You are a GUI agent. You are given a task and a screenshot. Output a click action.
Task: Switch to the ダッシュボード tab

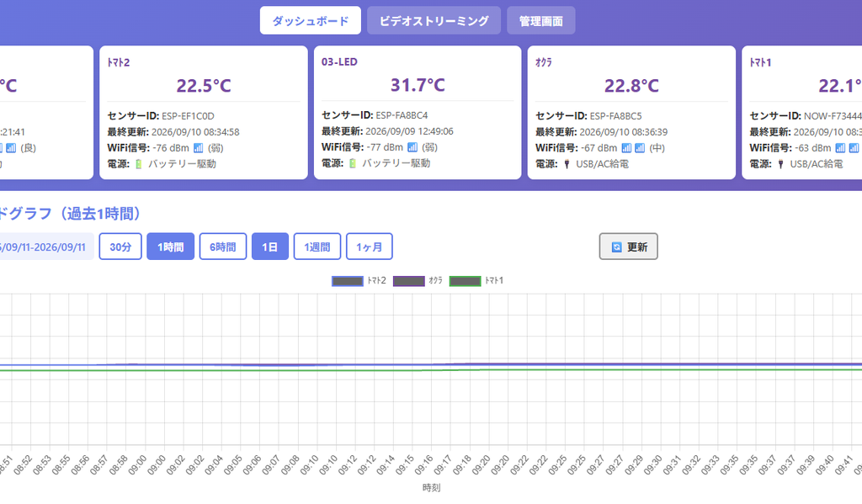pyautogui.click(x=310, y=21)
